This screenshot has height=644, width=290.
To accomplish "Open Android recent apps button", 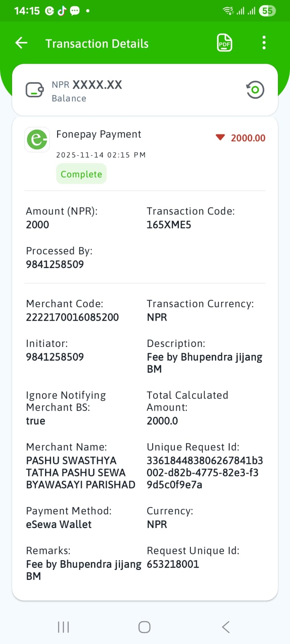I will [x=63, y=627].
